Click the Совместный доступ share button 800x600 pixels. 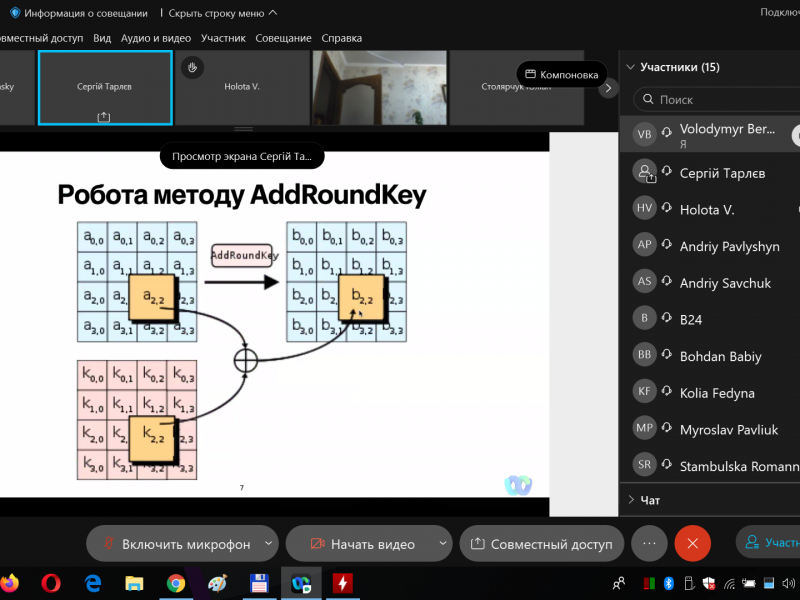542,544
